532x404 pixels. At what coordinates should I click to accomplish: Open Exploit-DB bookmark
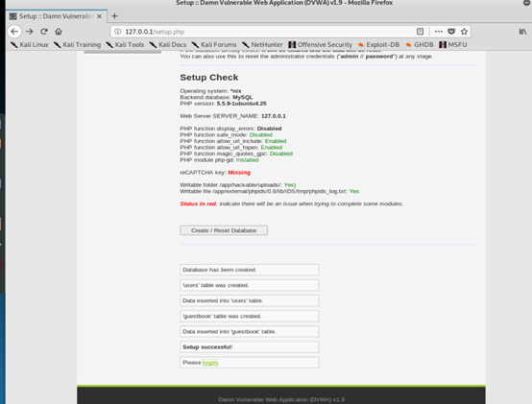pyautogui.click(x=378, y=45)
